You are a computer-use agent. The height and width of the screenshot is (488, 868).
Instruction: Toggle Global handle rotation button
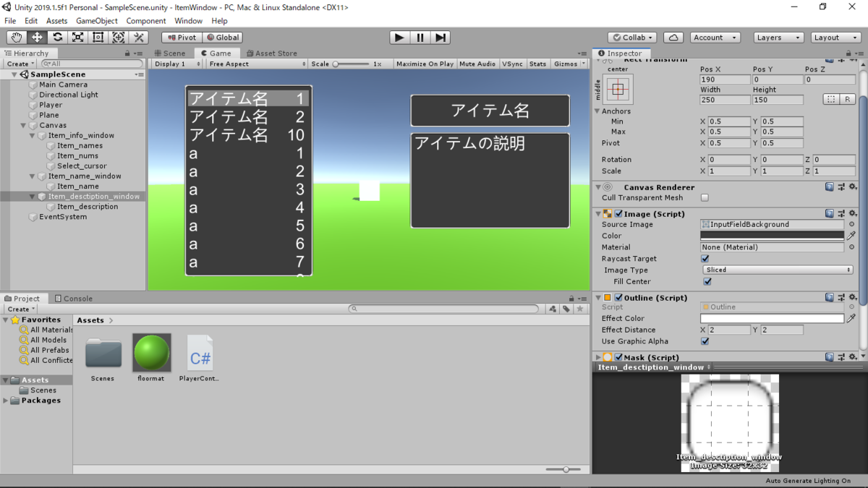click(x=222, y=38)
